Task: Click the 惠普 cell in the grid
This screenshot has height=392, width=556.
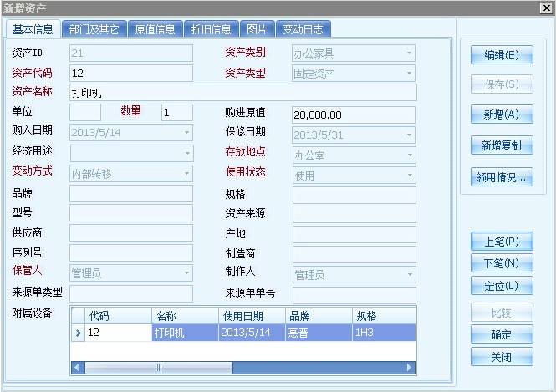Action: point(319,333)
